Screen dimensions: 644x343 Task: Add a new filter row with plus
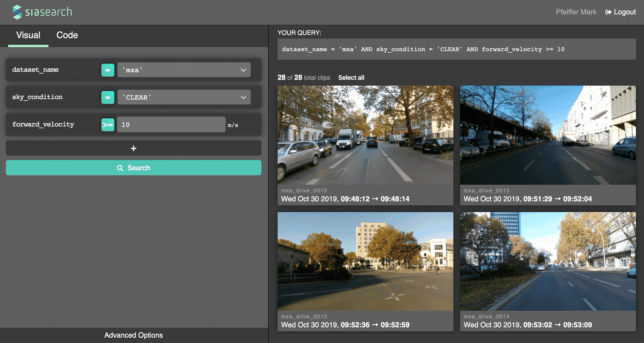133,148
